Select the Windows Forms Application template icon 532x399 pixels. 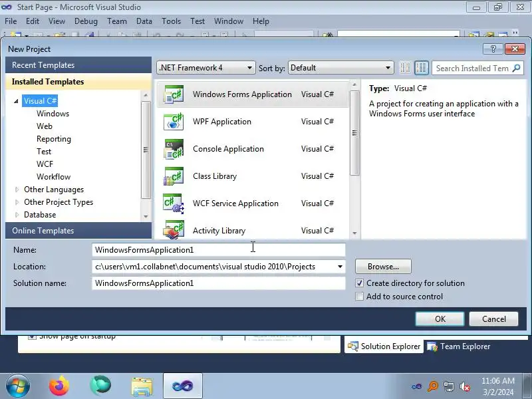coord(174,94)
